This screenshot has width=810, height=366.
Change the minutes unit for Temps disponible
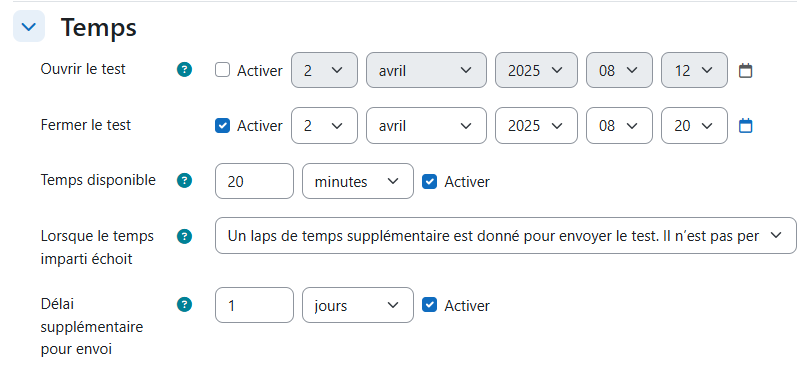357,181
